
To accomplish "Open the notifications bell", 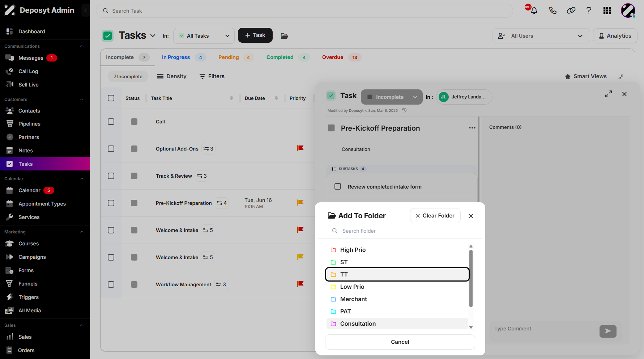I will tap(534, 10).
